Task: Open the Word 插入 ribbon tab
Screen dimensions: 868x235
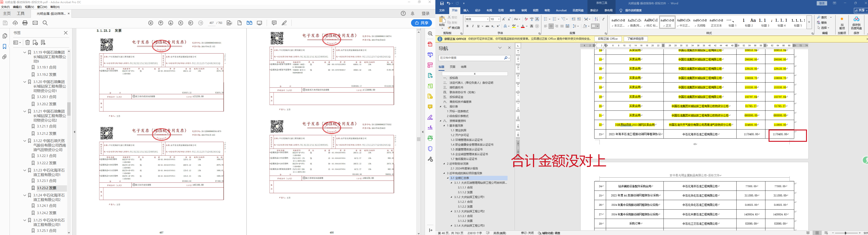Action: click(466, 10)
